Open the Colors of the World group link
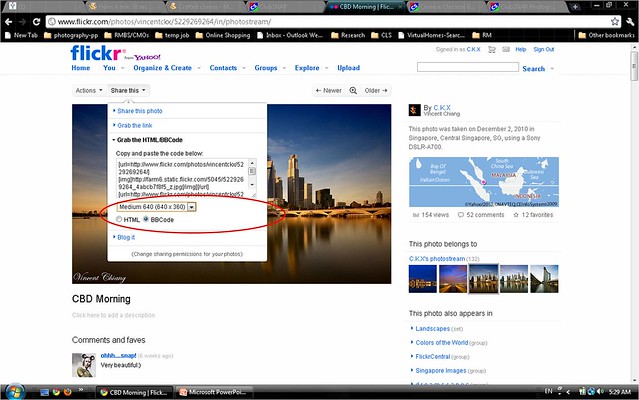639x400 pixels. click(x=441, y=343)
